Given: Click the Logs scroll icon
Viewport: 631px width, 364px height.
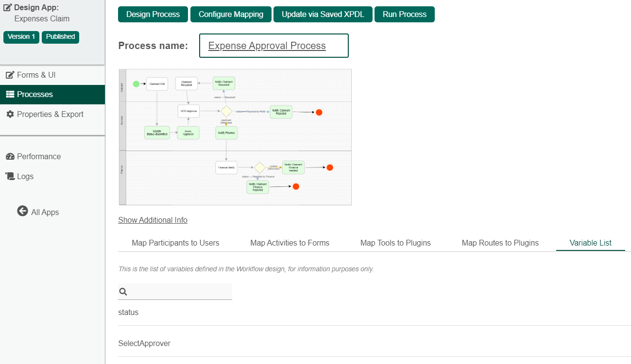Looking at the screenshot, I should tap(10, 177).
